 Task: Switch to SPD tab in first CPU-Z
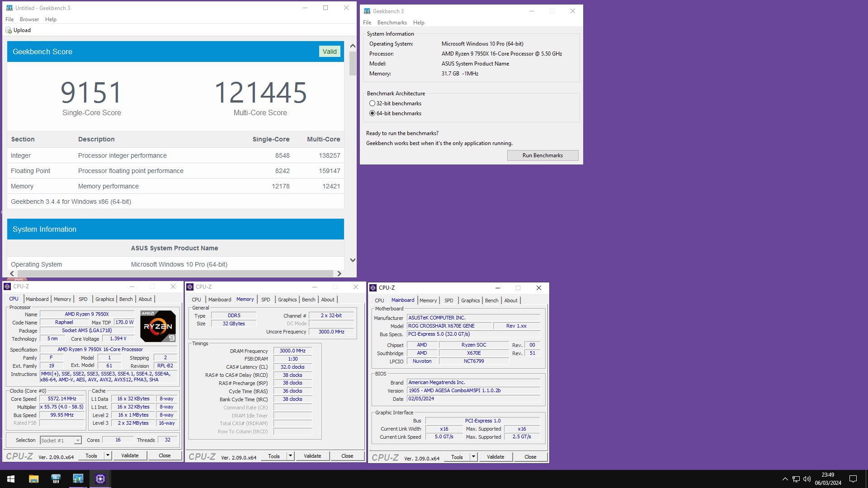[x=83, y=299]
